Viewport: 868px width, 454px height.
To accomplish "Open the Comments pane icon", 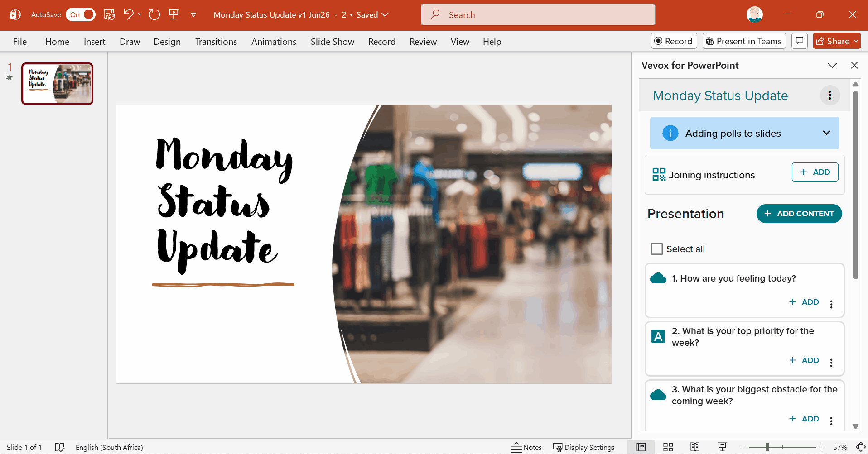I will [800, 41].
